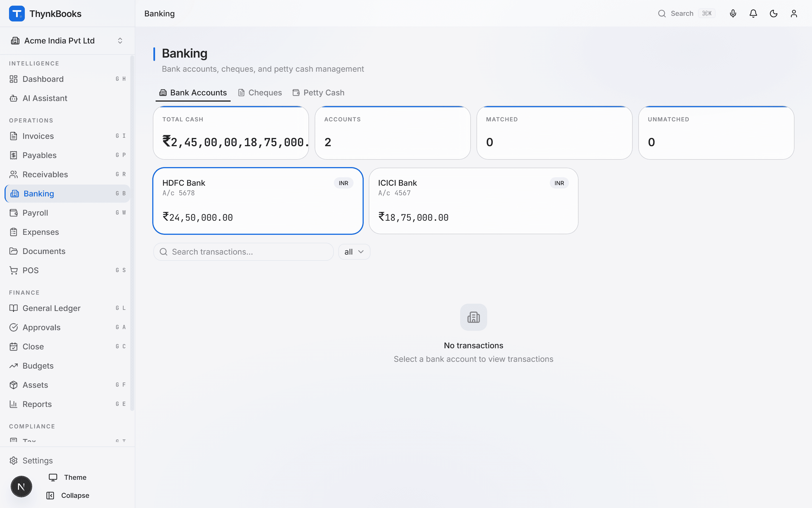Click the Assets cube icon
Screen dimensions: 812x508
[x=14, y=385]
